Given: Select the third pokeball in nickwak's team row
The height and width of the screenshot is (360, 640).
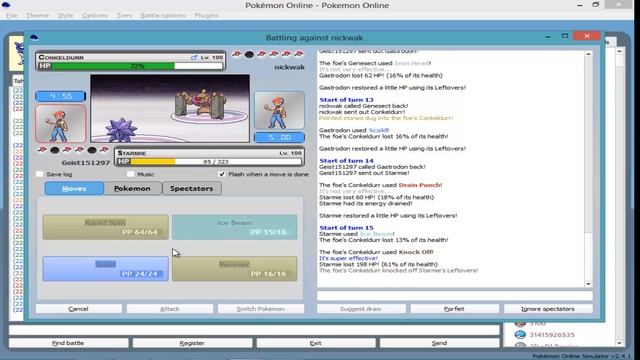Looking at the screenshot, I should pos(262,54).
